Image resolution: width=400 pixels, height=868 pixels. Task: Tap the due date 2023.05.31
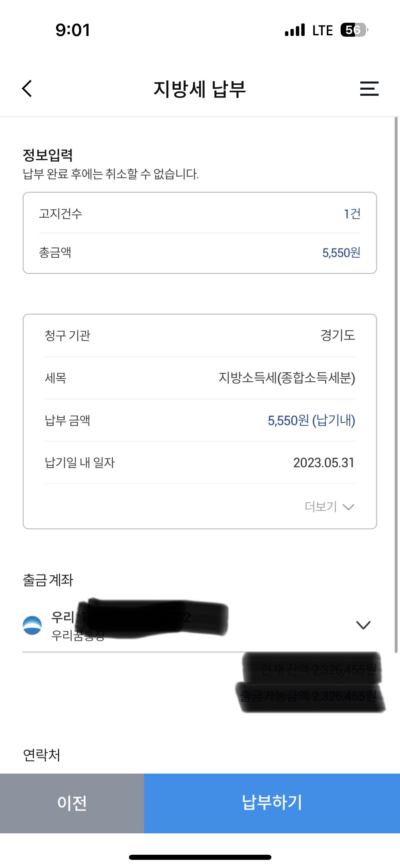pyautogui.click(x=324, y=463)
